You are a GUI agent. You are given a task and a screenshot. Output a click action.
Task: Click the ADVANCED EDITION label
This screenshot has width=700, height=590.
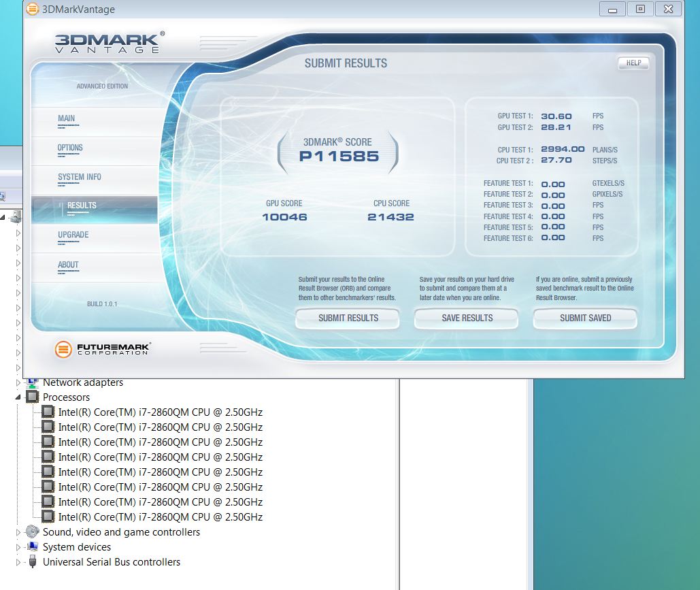point(102,86)
